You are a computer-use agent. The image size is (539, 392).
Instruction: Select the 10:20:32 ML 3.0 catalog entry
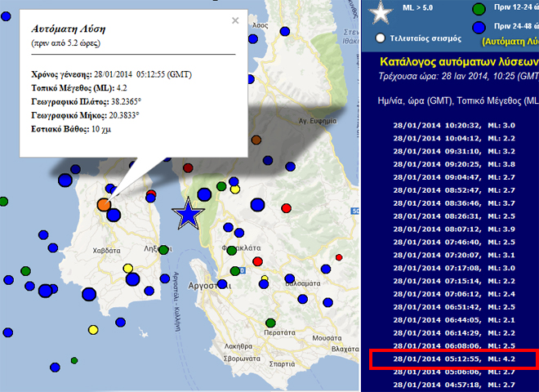pyautogui.click(x=453, y=125)
